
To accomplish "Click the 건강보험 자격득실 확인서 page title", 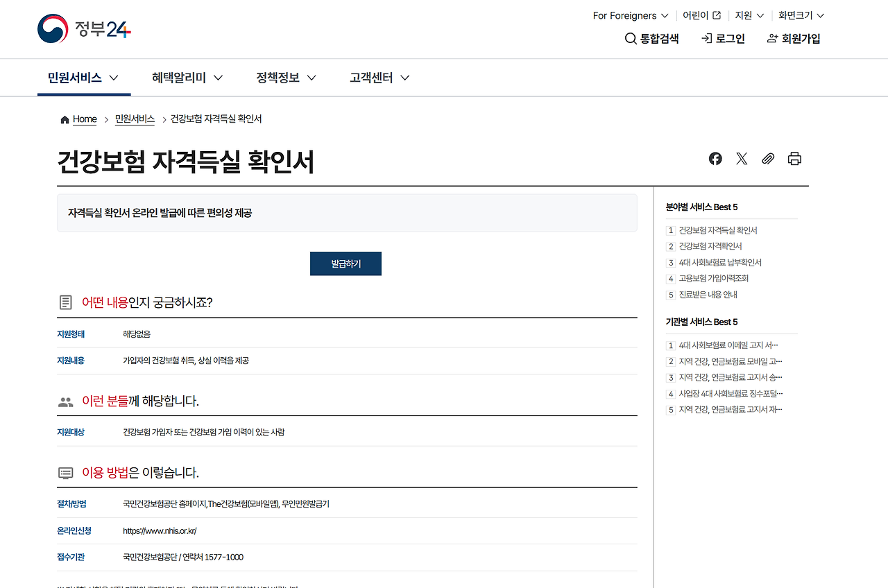I will point(186,162).
